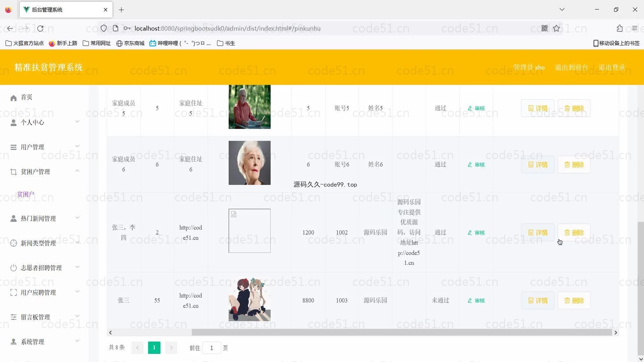Image resolution: width=644 pixels, height=362 pixels.
Task: Click 退出登录 in the header
Action: (612, 67)
